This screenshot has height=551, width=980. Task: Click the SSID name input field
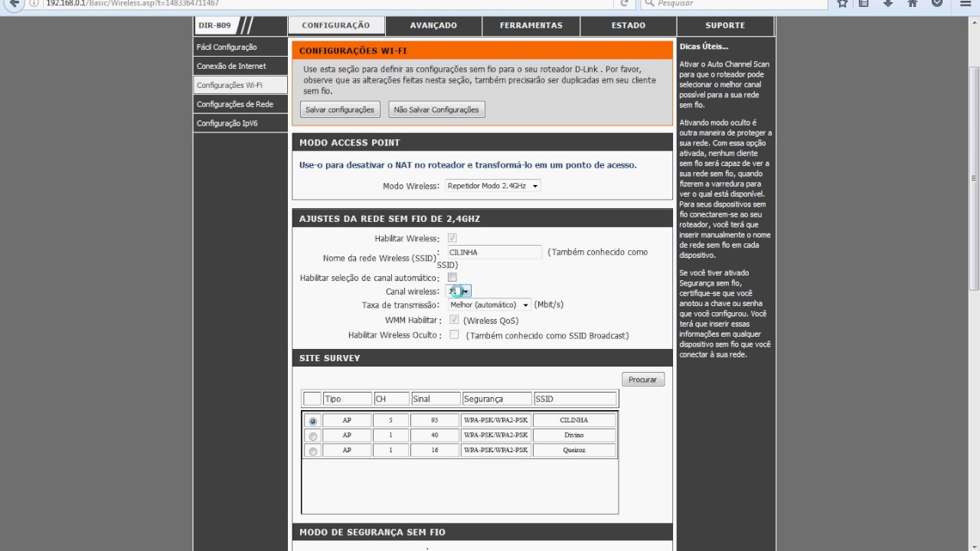tap(494, 252)
